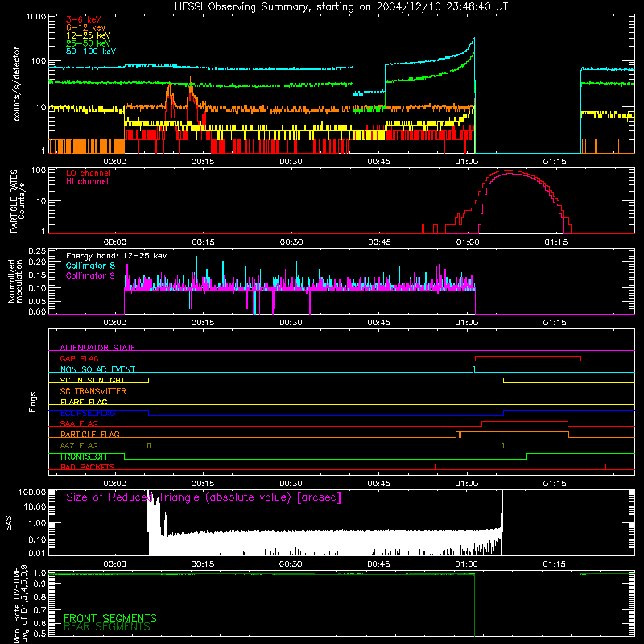The image size is (644, 644).
Task: Click the 01:15 tick label under the SAS panel
Action: pyautogui.click(x=554, y=564)
